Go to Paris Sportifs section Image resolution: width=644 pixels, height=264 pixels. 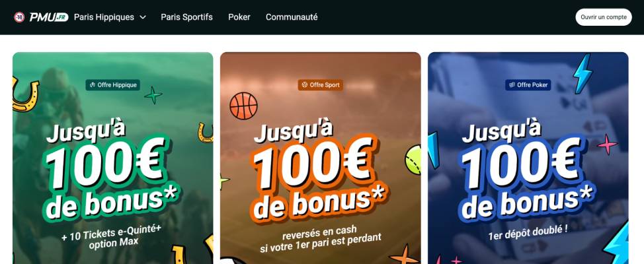[187, 17]
